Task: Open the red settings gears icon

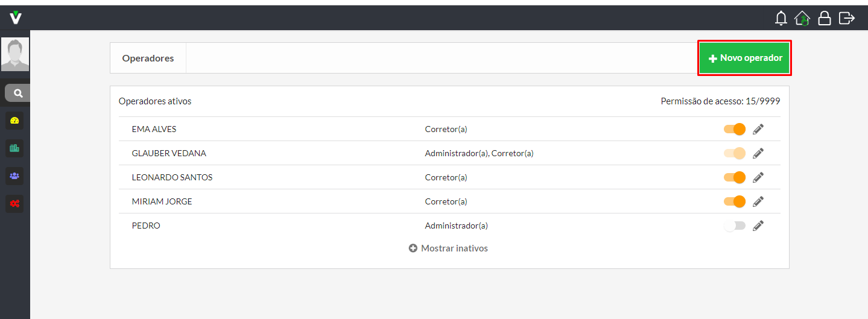Action: (15, 204)
